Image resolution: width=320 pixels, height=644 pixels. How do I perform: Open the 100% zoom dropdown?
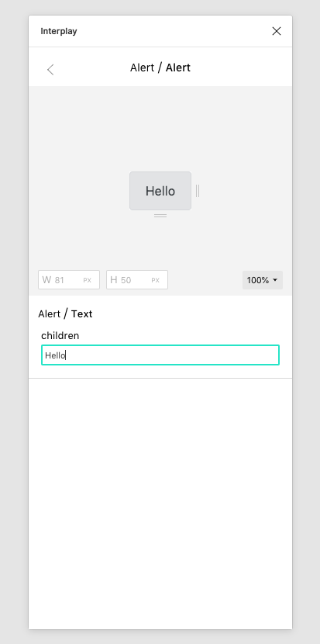(x=263, y=280)
